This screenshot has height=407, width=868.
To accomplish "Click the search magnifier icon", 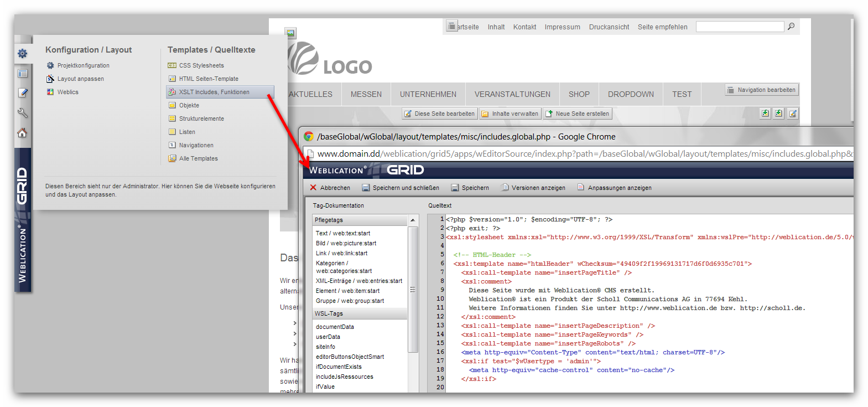I will pyautogui.click(x=791, y=26).
